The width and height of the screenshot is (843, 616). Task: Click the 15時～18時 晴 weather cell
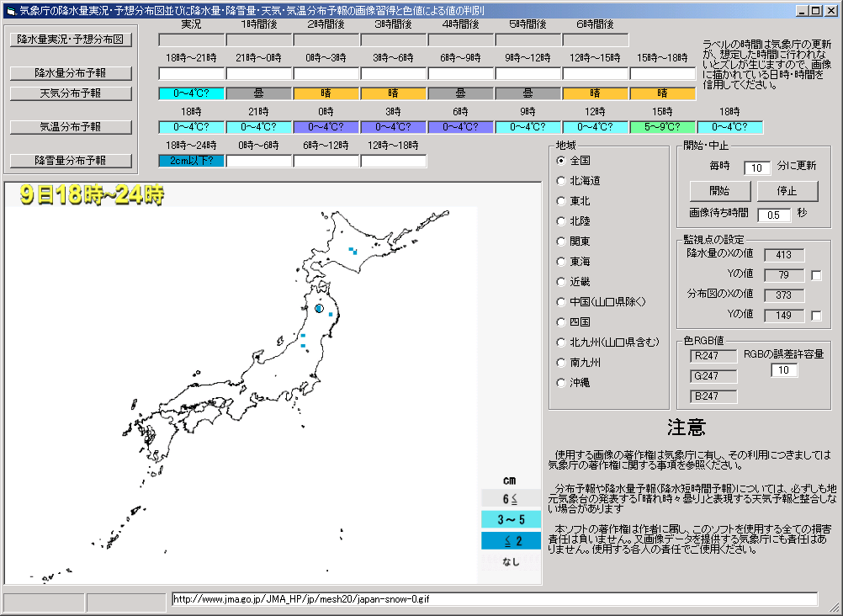tap(662, 93)
